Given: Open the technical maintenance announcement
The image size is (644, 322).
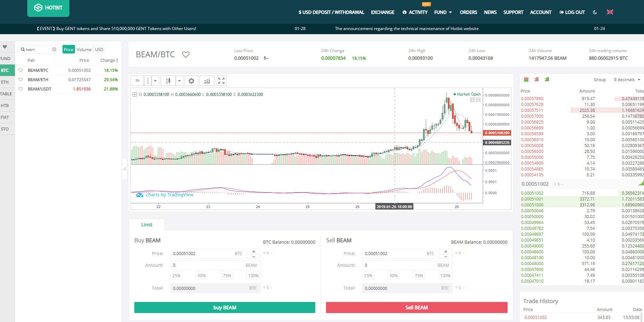Looking at the screenshot, I should click(407, 29).
